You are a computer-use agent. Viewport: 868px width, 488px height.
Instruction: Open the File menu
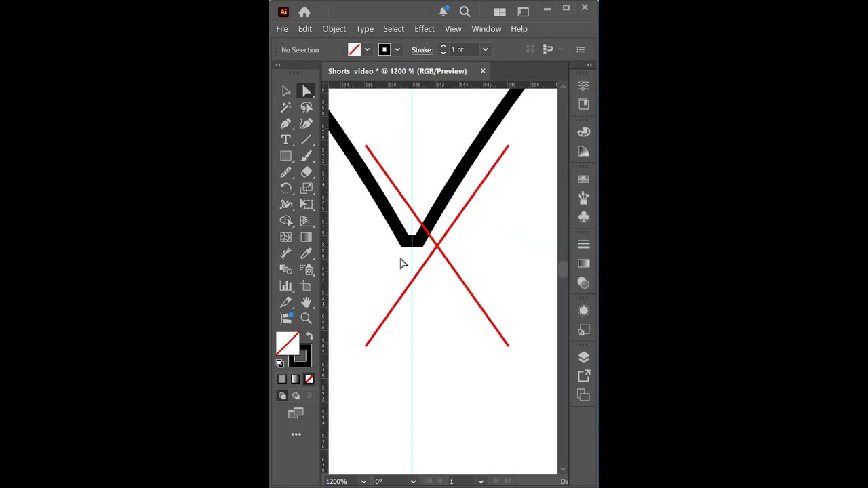(282, 29)
